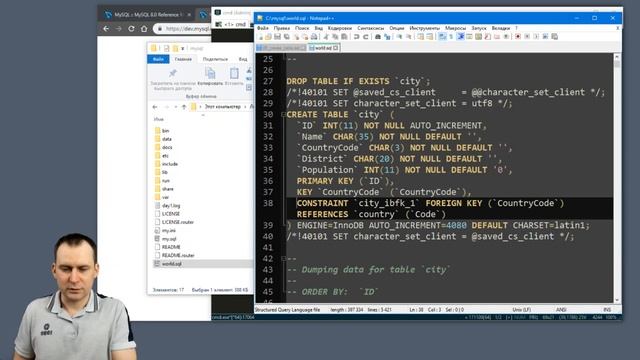
Task: Collapse the CREATE TABLE fold marker at line 30
Action: point(283,115)
